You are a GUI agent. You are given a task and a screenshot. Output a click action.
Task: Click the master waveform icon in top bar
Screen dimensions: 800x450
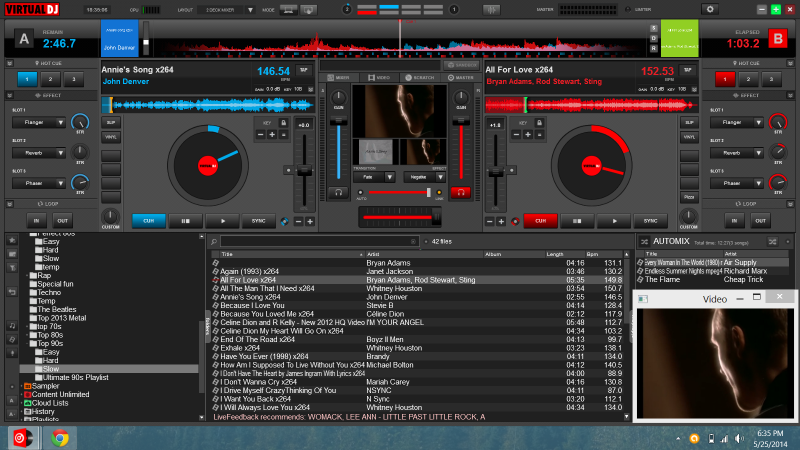[491, 10]
